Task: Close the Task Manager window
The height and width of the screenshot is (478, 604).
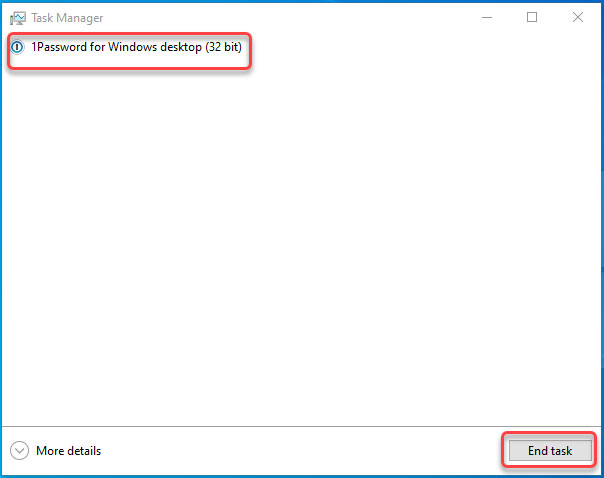Action: (578, 17)
